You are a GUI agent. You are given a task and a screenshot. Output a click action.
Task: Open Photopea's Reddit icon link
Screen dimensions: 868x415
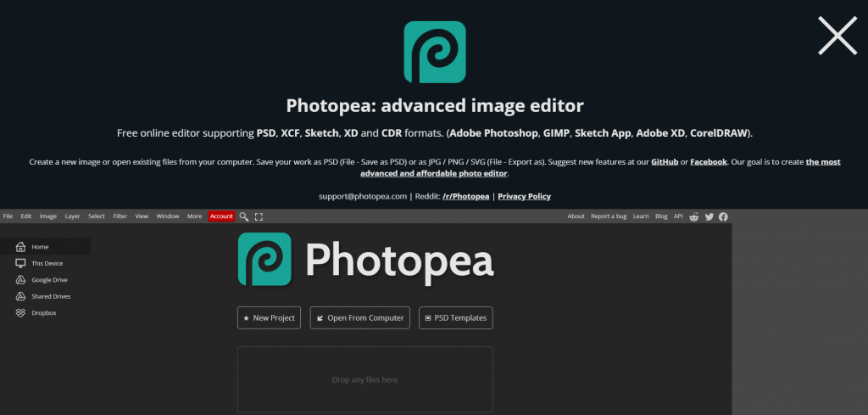pos(693,216)
